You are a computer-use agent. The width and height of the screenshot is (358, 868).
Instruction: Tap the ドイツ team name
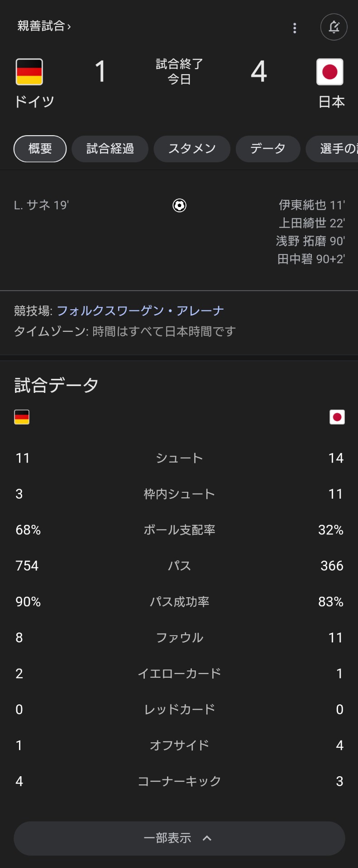34,102
